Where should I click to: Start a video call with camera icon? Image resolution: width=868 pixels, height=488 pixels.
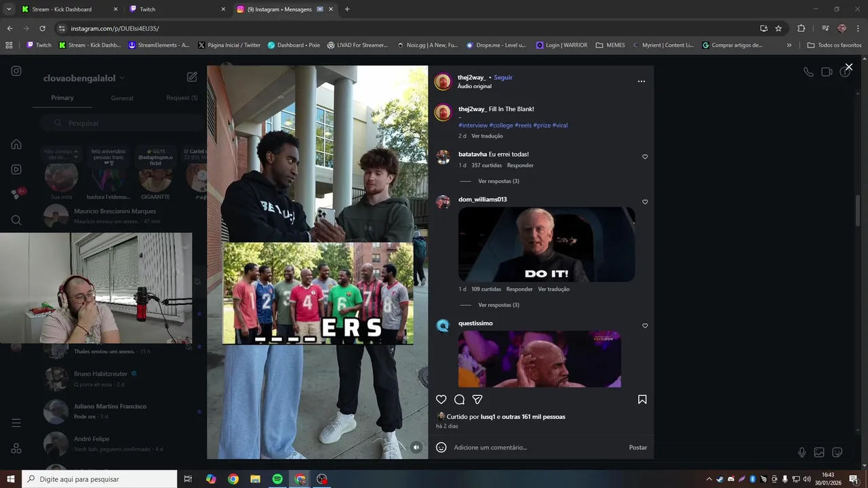click(827, 72)
